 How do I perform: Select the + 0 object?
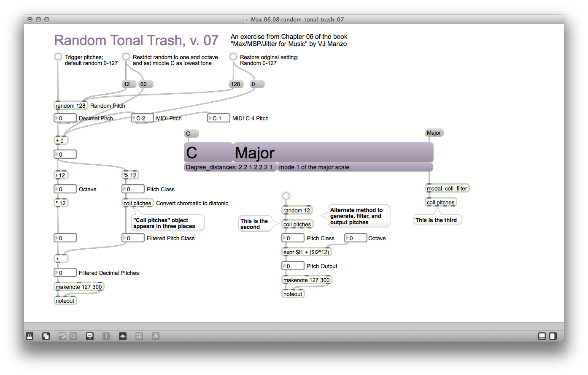pyautogui.click(x=61, y=141)
